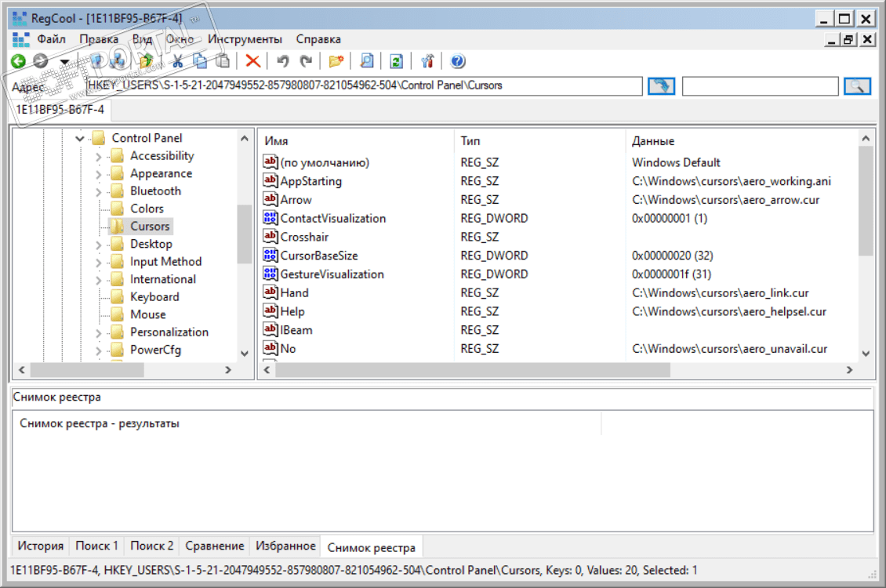Click the Colors folder icon in tree

pyautogui.click(x=117, y=209)
